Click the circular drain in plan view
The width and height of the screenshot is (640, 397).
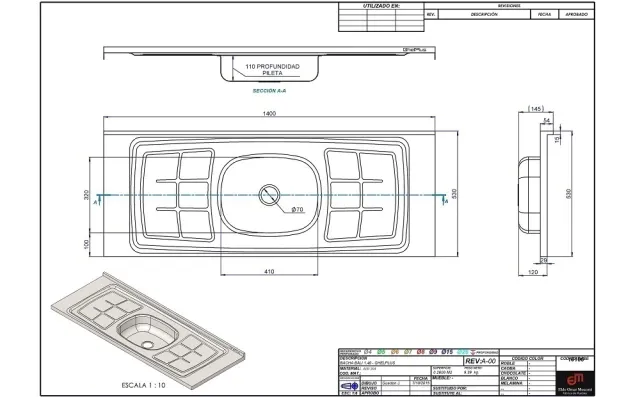click(269, 195)
